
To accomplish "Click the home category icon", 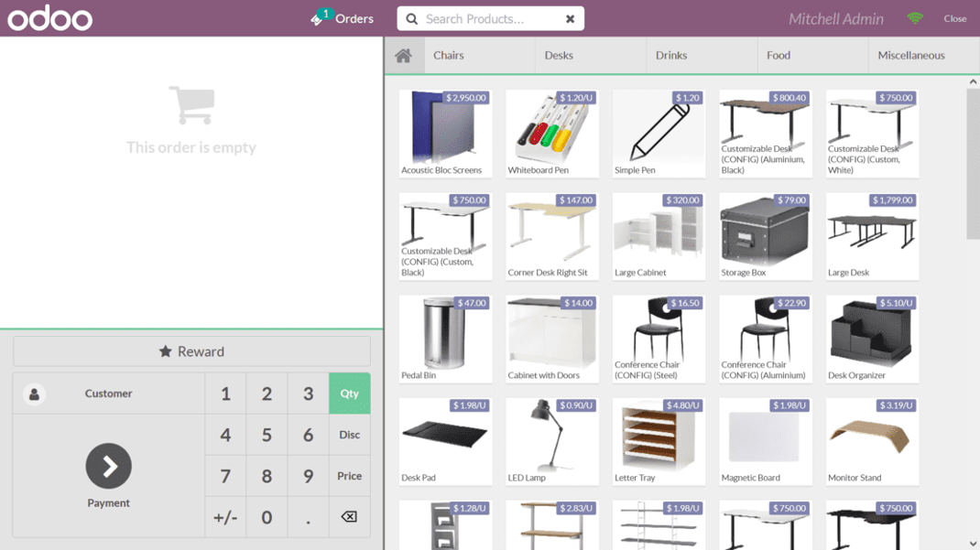I will point(403,56).
